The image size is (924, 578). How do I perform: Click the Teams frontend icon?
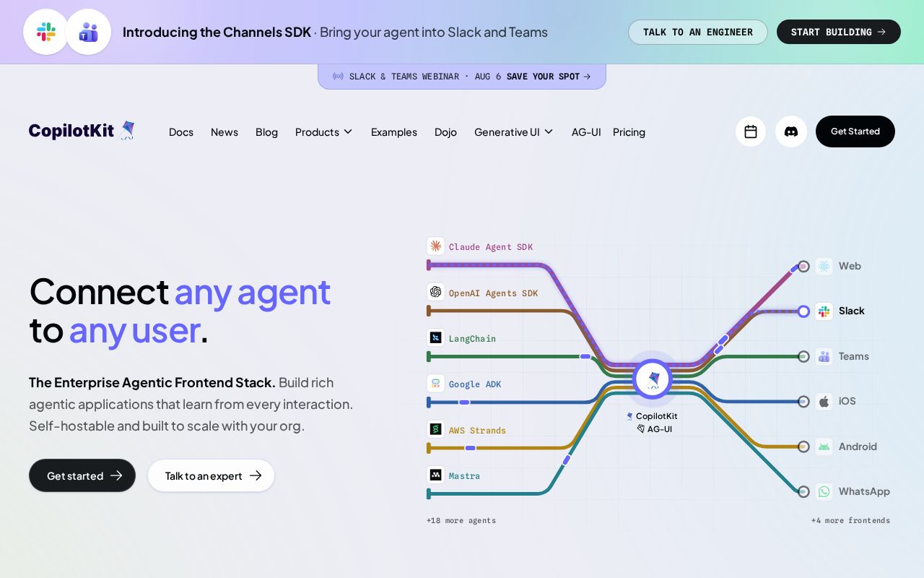click(x=824, y=356)
